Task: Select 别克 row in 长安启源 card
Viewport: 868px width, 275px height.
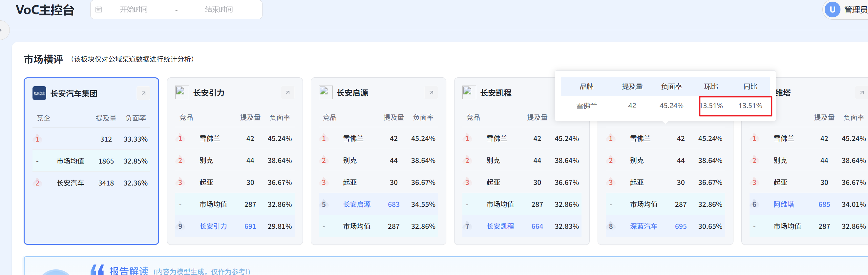Action: click(378, 161)
